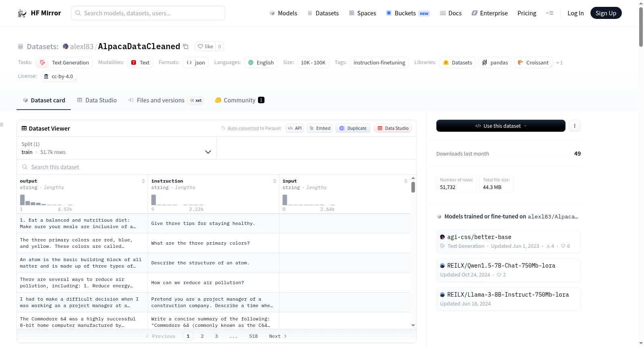Open Buckets in the top navigation
Screen dimensions: 644x347
pyautogui.click(x=408, y=13)
